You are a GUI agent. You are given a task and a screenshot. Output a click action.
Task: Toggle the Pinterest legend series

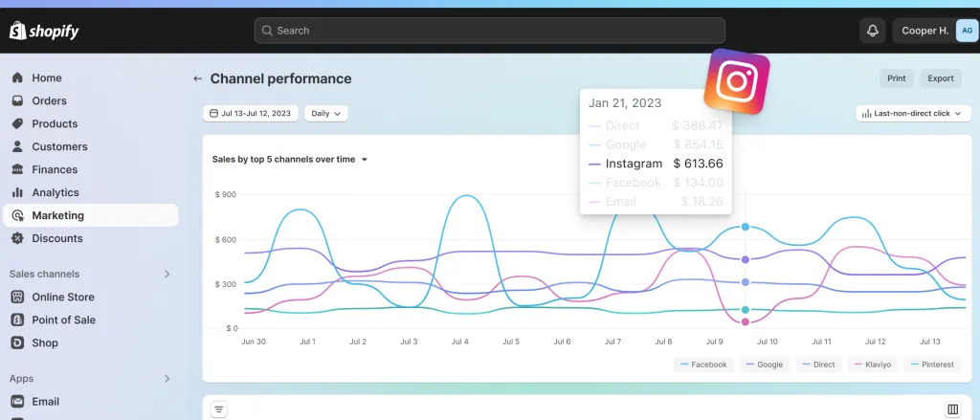(x=932, y=365)
